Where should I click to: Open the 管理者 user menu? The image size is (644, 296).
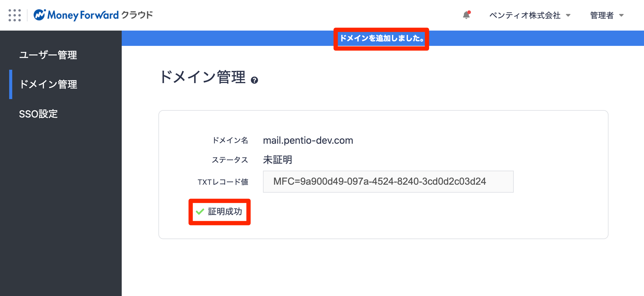(x=607, y=15)
